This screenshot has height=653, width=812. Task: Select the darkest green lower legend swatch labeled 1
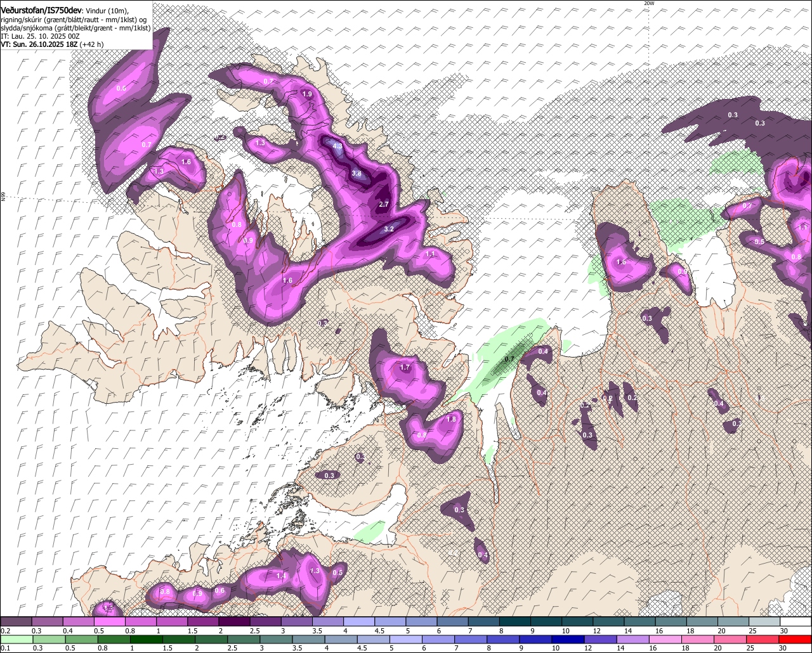coord(146,640)
